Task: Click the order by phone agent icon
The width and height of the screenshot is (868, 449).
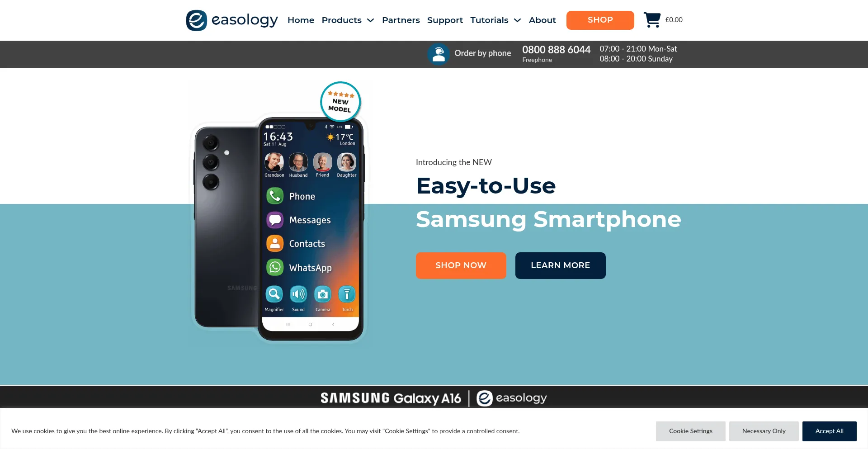Action: coord(438,54)
